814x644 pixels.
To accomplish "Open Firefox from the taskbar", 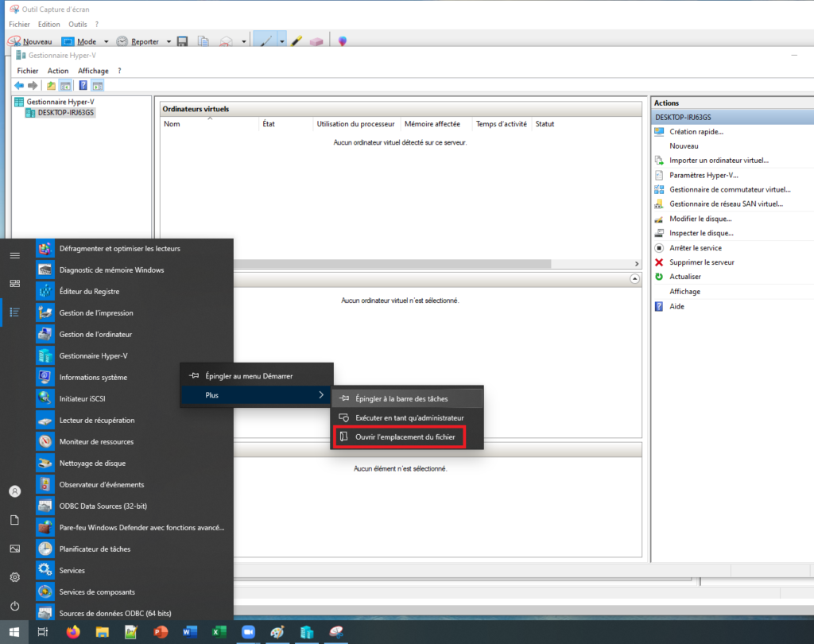I will coord(73,632).
